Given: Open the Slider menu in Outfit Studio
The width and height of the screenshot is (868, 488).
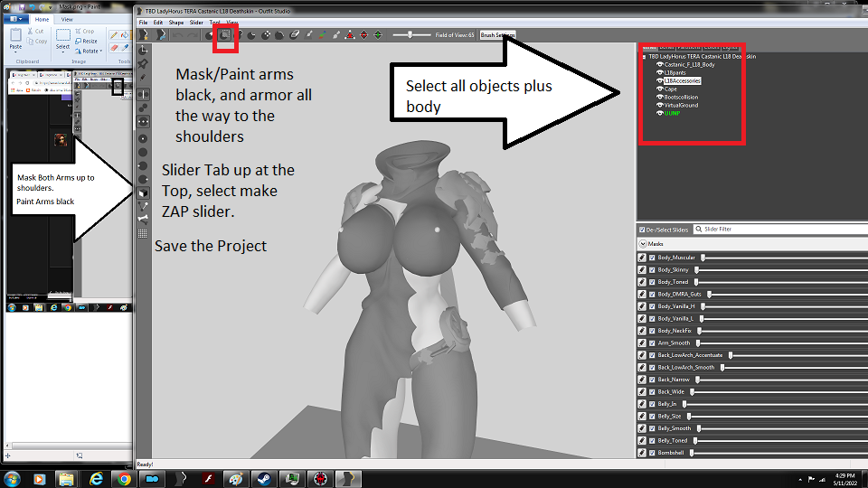Looking at the screenshot, I should pos(196,23).
